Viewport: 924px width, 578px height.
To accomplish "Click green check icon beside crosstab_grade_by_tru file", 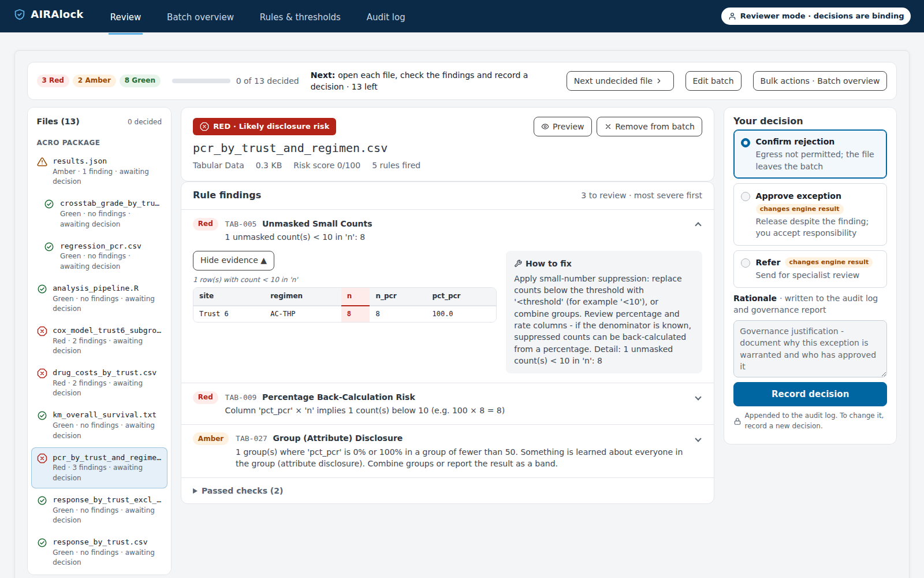I will (50, 204).
